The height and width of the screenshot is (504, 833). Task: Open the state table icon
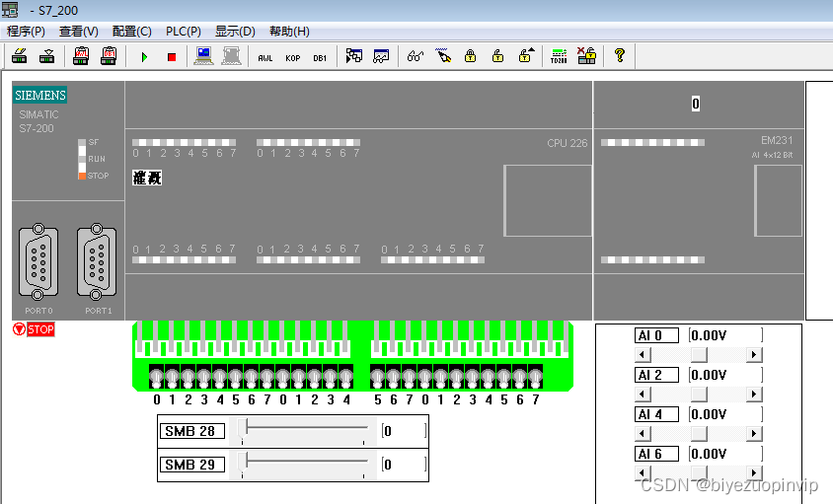(353, 56)
